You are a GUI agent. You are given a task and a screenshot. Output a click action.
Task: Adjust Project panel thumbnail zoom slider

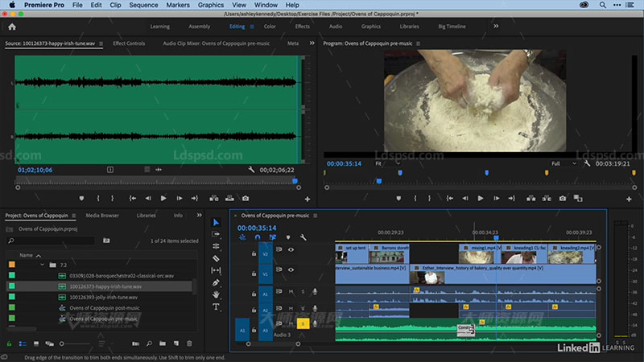62,343
